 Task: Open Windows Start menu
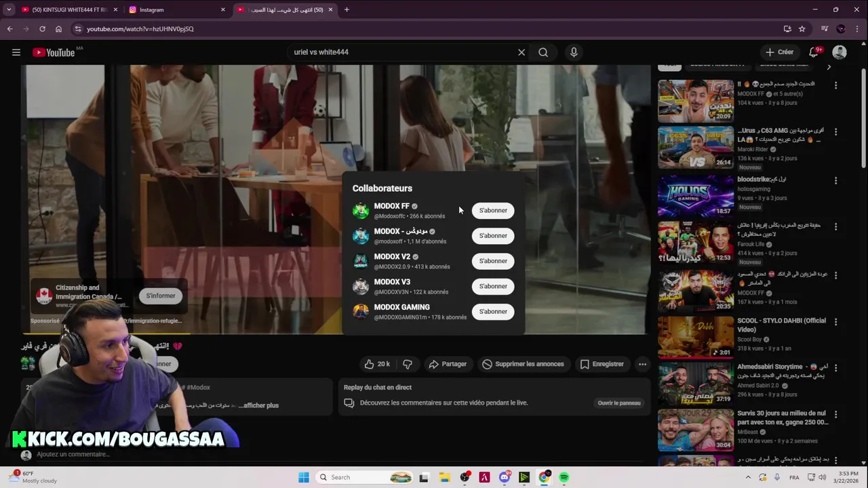pos(304,477)
